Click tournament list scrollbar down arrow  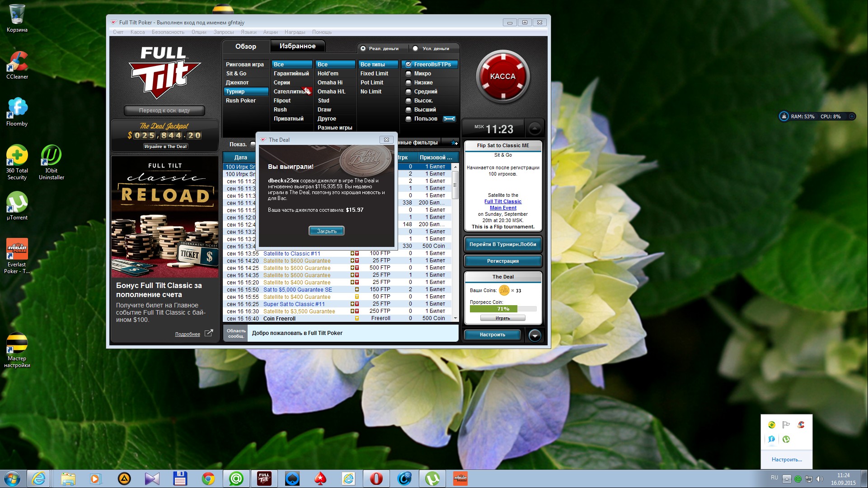click(x=455, y=318)
